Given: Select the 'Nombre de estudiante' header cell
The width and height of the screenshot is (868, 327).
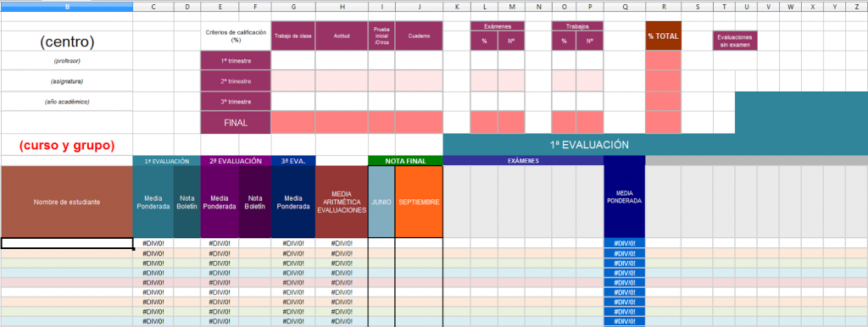Looking at the screenshot, I should click(67, 202).
